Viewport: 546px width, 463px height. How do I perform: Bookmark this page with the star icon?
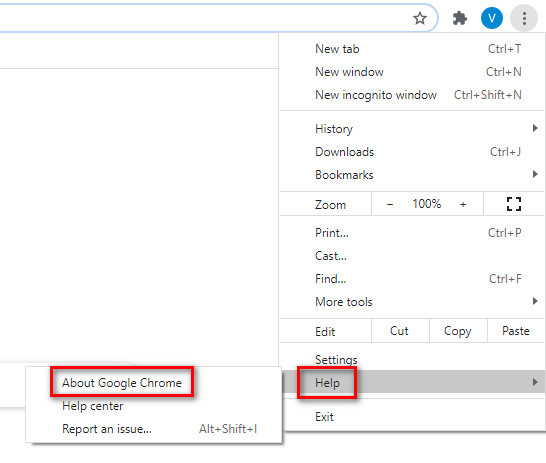click(420, 18)
